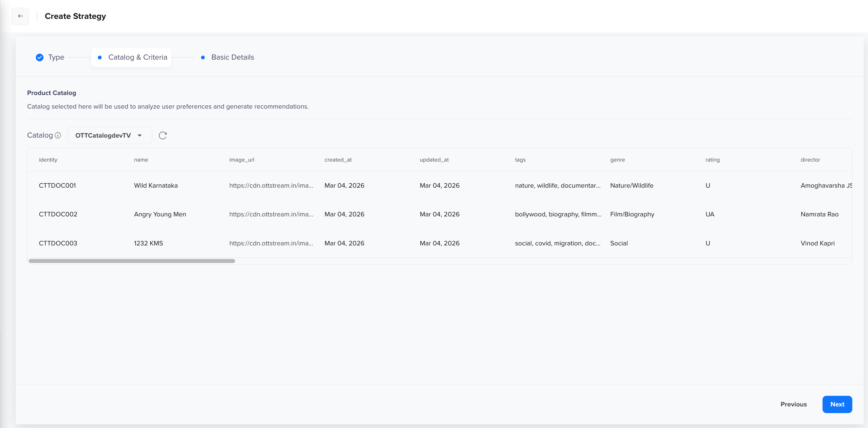Click the catalog description sentence
868x428 pixels.
pyautogui.click(x=168, y=106)
